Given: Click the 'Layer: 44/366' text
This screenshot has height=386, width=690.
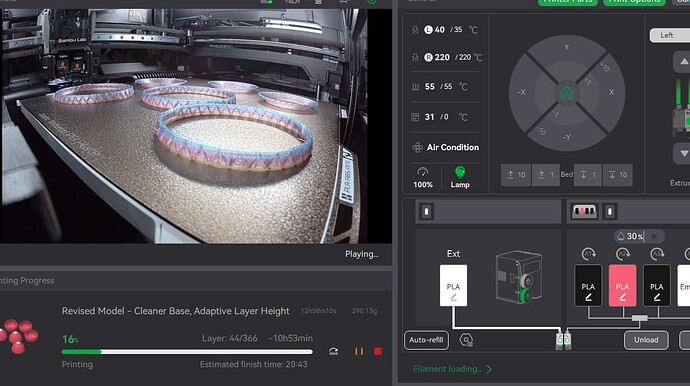Looking at the screenshot, I should coord(230,338).
